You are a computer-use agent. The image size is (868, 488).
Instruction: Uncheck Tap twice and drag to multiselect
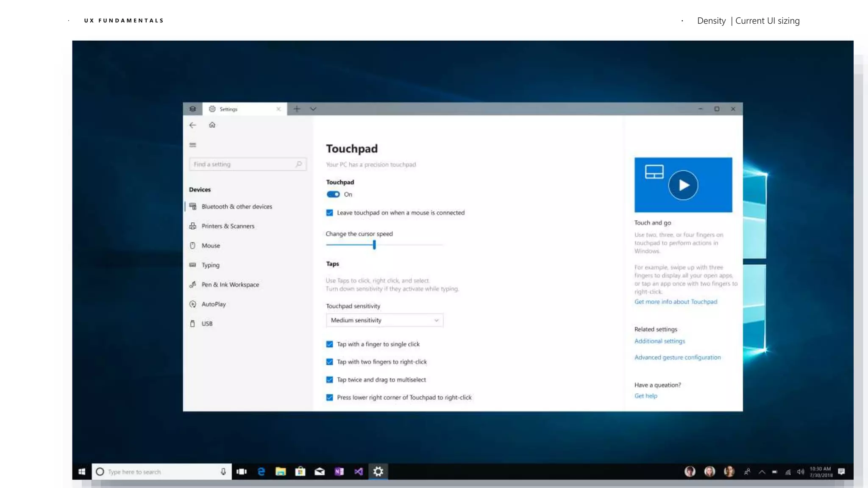[x=329, y=380]
